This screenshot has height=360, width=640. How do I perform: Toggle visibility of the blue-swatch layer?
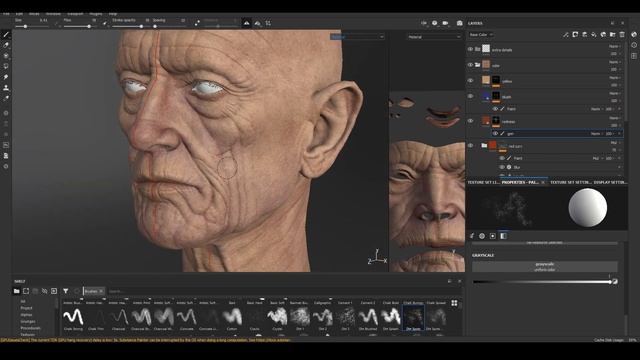pyautogui.click(x=470, y=96)
